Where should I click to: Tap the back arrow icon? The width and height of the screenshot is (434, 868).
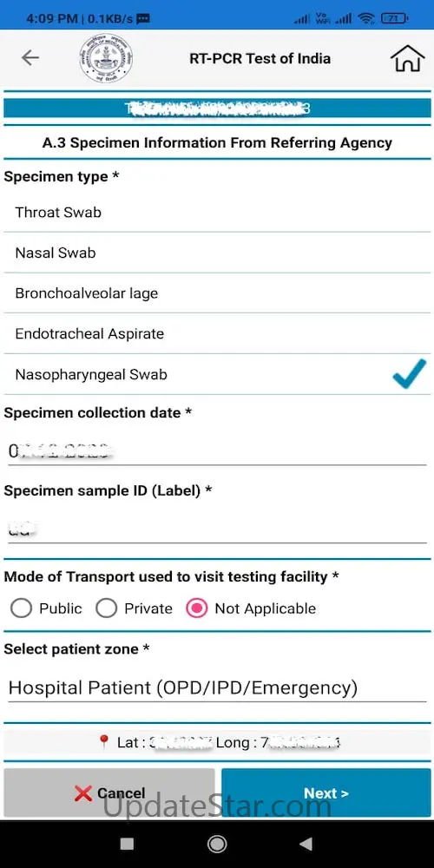(x=30, y=57)
